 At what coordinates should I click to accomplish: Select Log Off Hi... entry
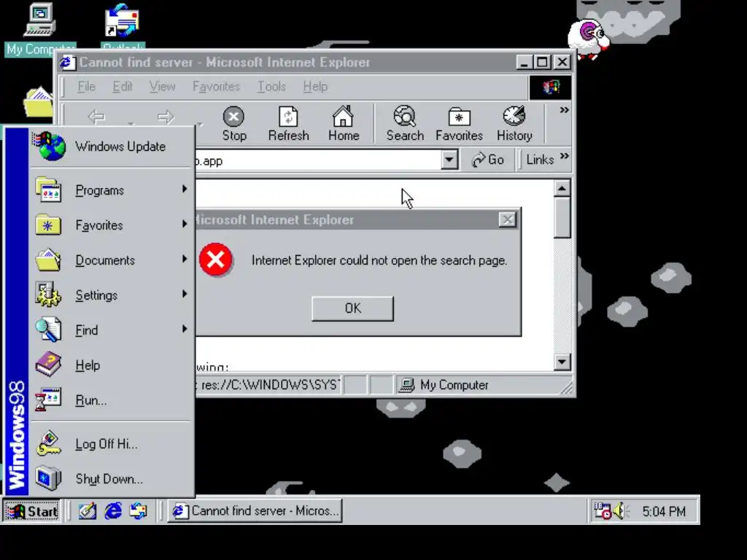pos(112,444)
